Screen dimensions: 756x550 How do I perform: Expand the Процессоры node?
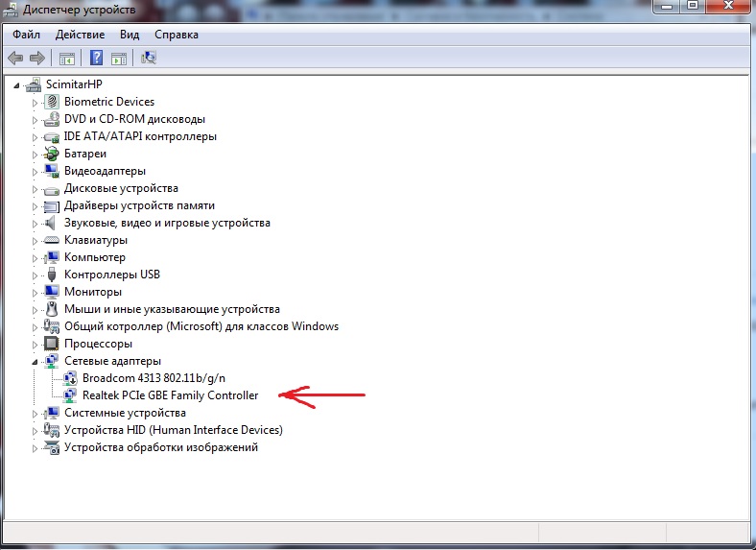[35, 345]
